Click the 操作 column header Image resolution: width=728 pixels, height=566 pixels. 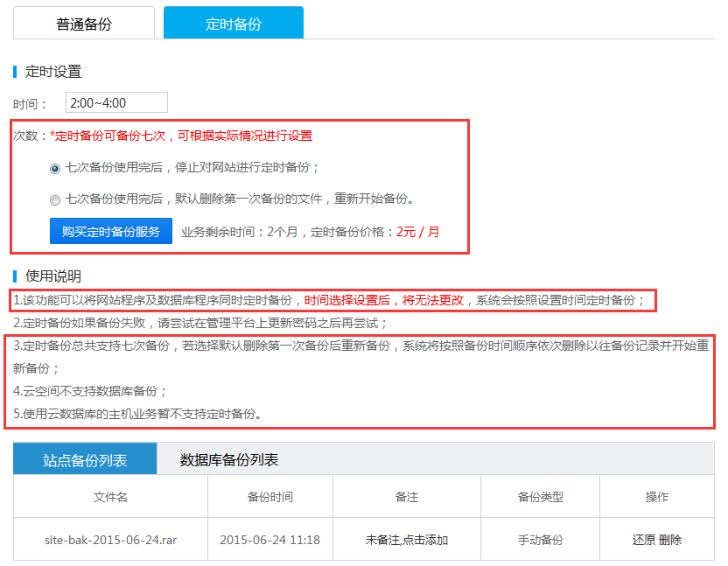tap(657, 497)
